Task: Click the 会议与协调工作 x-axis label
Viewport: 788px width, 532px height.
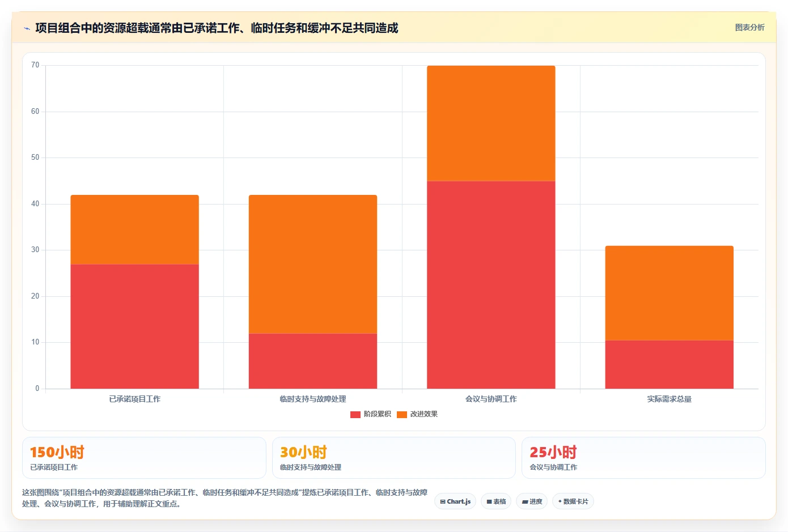Action: [491, 399]
